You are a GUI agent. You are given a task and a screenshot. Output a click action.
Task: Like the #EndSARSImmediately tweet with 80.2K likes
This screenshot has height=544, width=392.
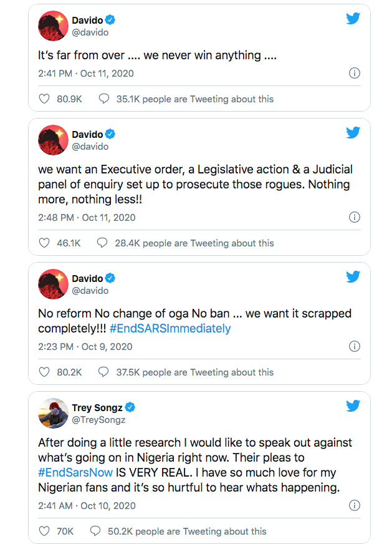pyautogui.click(x=44, y=372)
